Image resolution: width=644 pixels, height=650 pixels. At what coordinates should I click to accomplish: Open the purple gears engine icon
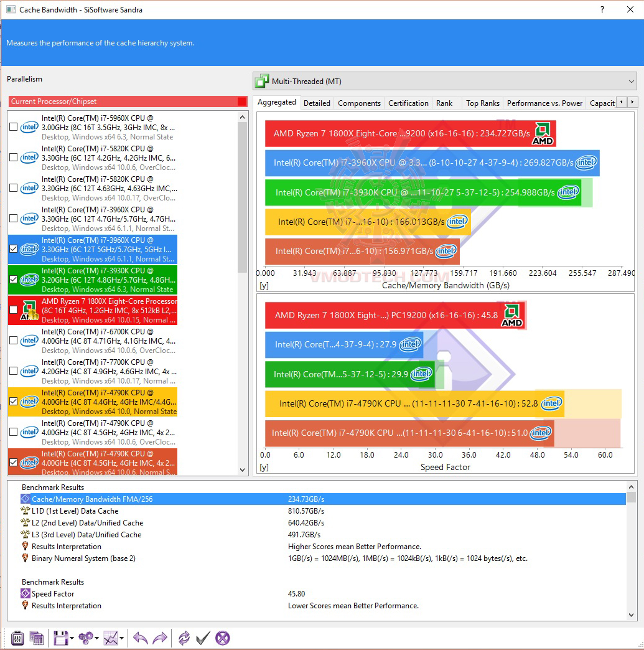pyautogui.click(x=86, y=638)
